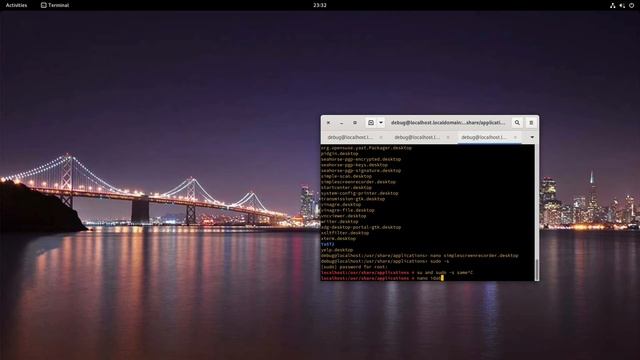Viewport: 640px width, 360px height.
Task: Click the volume icon in top bar
Action: click(x=622, y=5)
